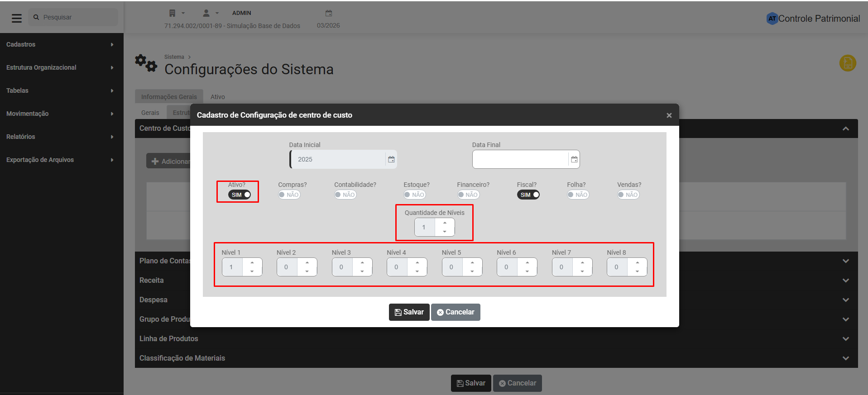The width and height of the screenshot is (868, 395).
Task: Expand the Linha de Produtos section chevron
Action: (845, 339)
